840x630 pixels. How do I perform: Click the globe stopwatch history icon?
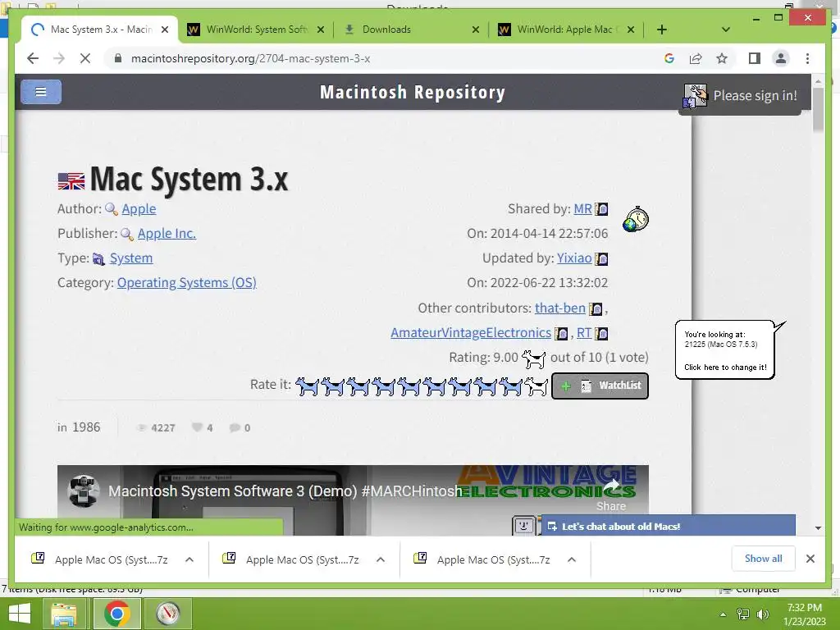click(636, 219)
